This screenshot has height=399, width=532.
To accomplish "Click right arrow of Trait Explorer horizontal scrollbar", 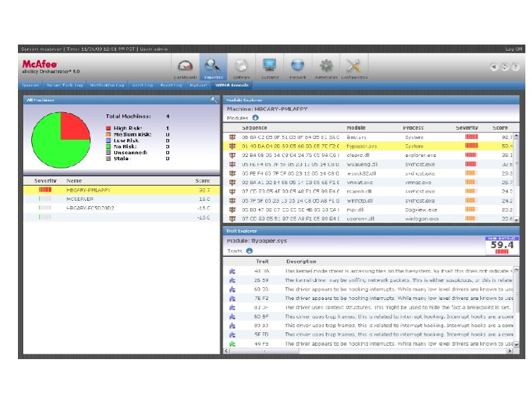I will (x=509, y=351).
